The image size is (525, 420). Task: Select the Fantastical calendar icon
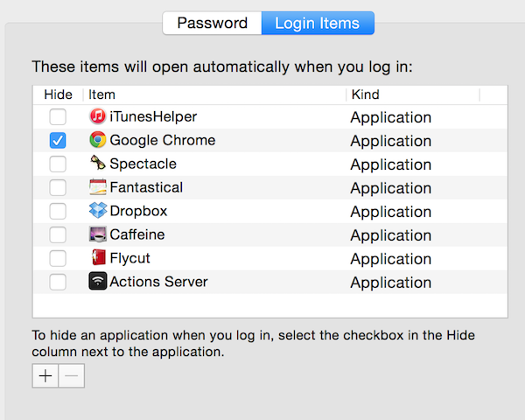(98, 187)
